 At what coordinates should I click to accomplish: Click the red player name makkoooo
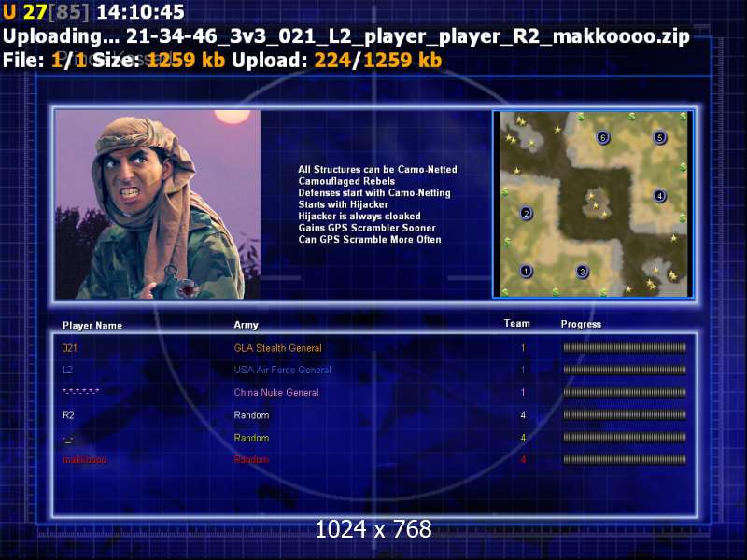(84, 459)
